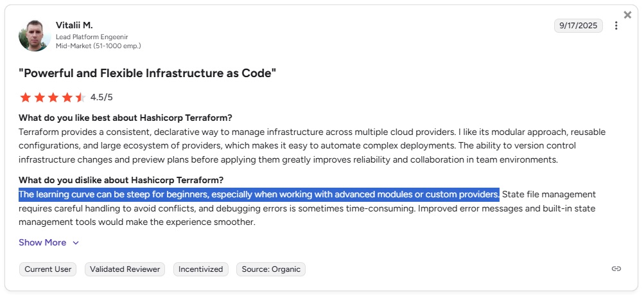Click the third red rating star
The width and height of the screenshot is (644, 295).
tap(53, 98)
